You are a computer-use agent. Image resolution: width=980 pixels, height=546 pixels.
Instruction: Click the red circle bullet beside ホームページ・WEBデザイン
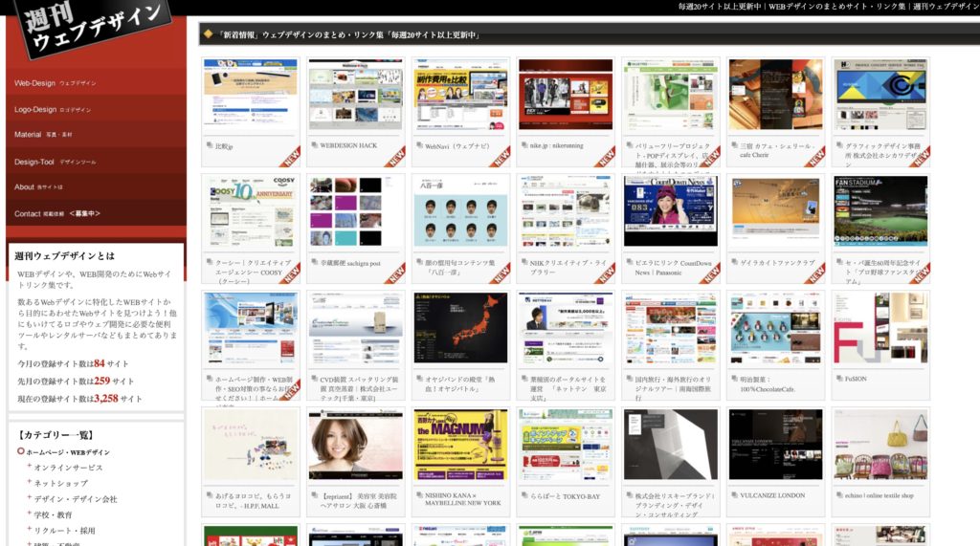(x=21, y=451)
